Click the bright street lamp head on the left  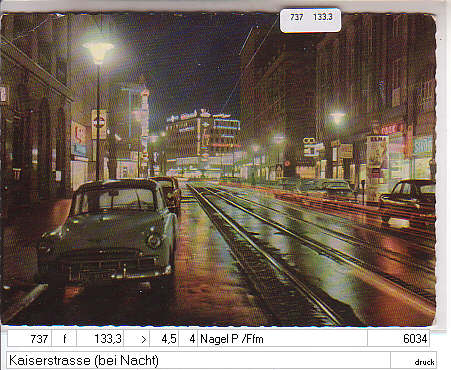[98, 52]
